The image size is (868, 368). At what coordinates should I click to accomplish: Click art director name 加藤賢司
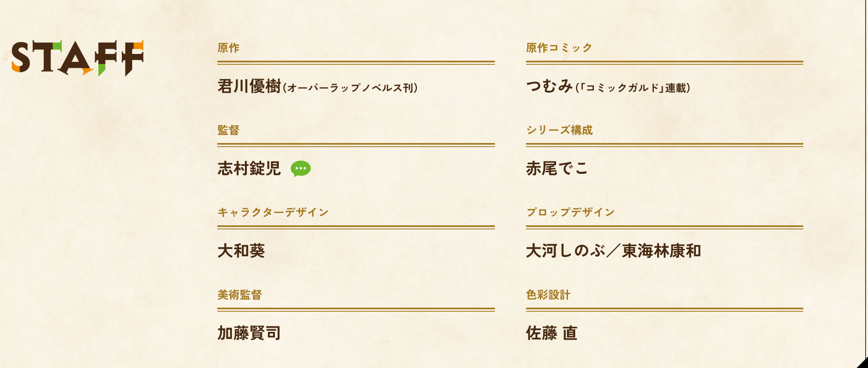click(x=249, y=333)
